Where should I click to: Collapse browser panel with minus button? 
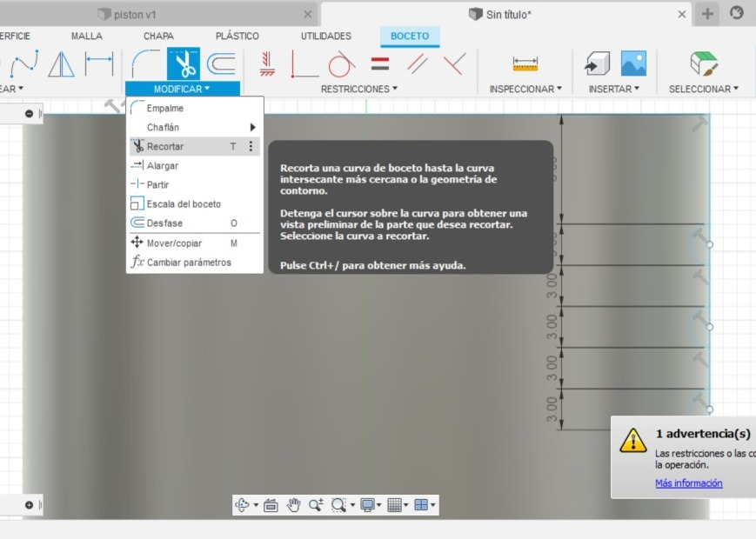click(x=29, y=114)
